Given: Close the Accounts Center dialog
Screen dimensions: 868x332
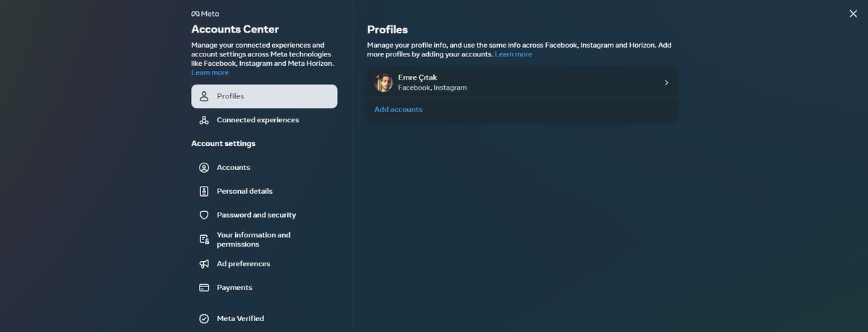Looking at the screenshot, I should point(853,14).
